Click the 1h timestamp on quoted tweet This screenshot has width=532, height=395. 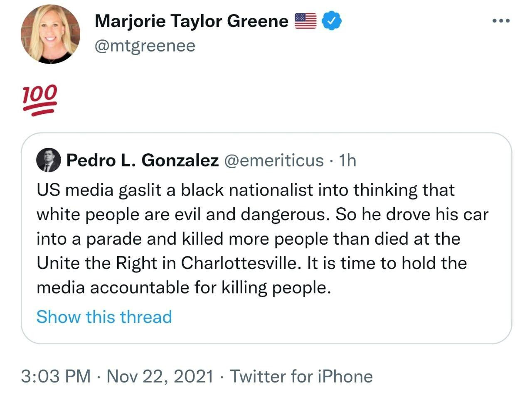point(347,160)
